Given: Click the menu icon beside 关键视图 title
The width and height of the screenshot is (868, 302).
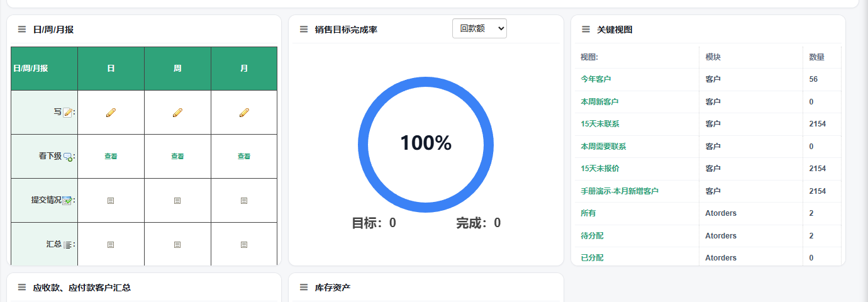Looking at the screenshot, I should [x=586, y=29].
